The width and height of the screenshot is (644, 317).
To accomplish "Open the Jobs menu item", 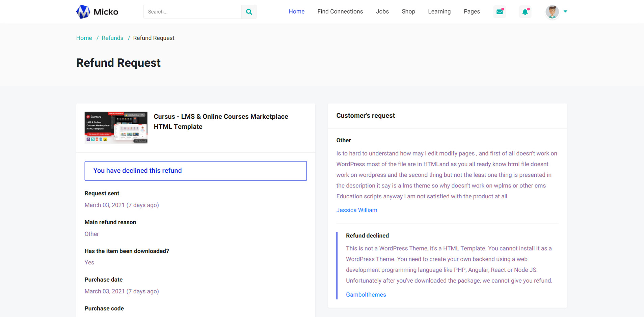I will (x=382, y=11).
